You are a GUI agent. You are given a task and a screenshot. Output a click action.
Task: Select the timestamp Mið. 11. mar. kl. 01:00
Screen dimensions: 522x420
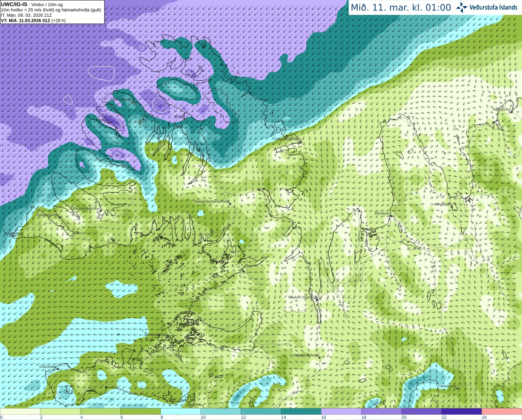tap(401, 8)
